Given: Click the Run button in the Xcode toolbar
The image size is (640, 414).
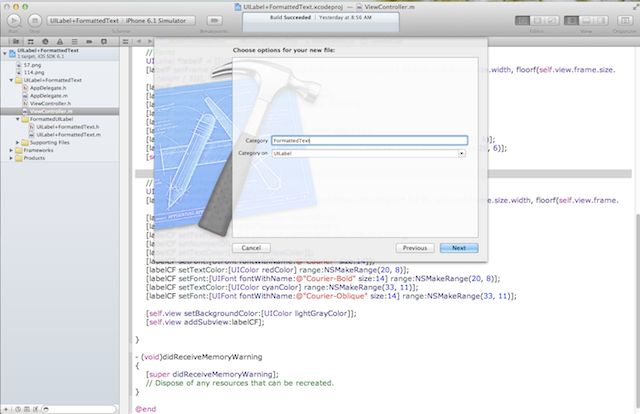Looking at the screenshot, I should pos(13,20).
